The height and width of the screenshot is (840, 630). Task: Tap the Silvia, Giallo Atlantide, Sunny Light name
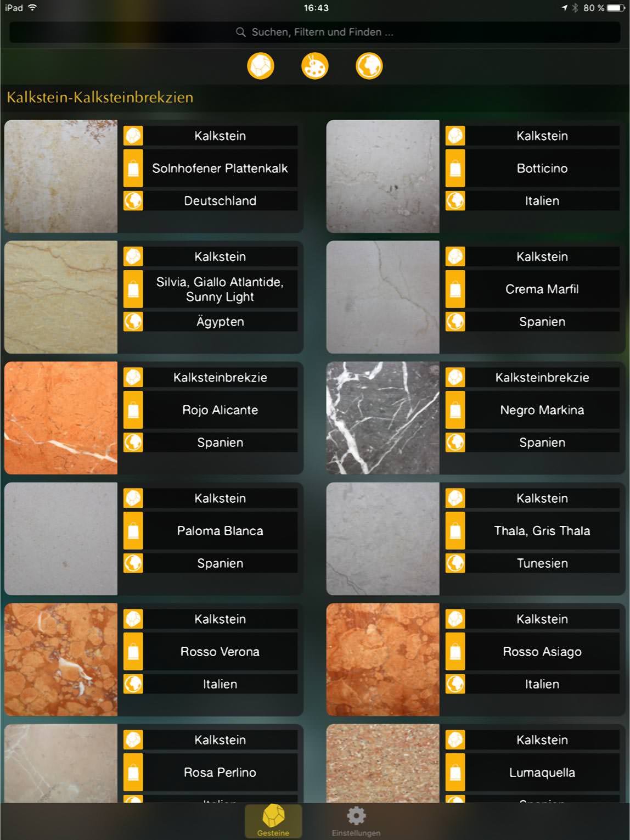tap(220, 289)
